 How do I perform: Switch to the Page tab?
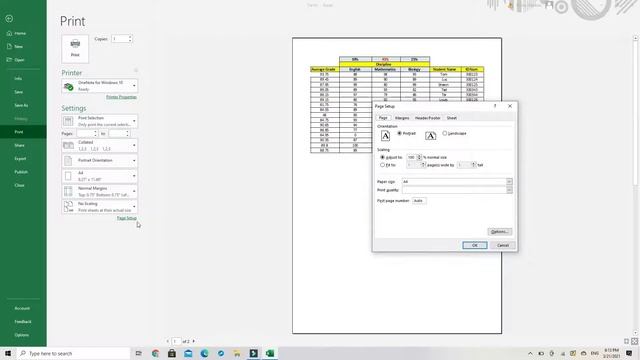pyautogui.click(x=383, y=118)
